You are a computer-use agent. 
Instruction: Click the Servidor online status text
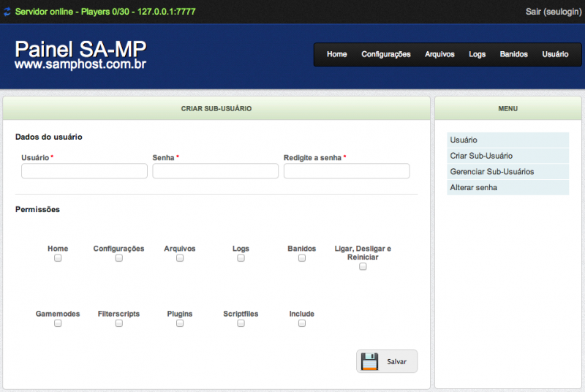point(105,12)
